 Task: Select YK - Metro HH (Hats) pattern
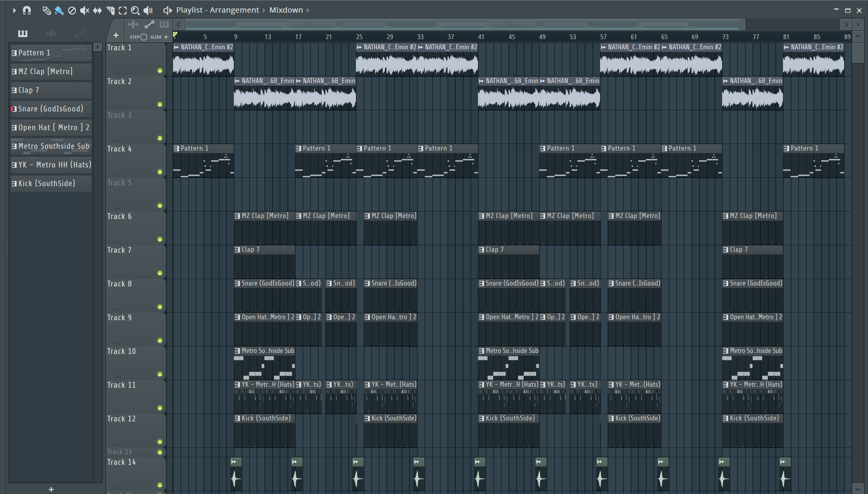pyautogui.click(x=51, y=165)
